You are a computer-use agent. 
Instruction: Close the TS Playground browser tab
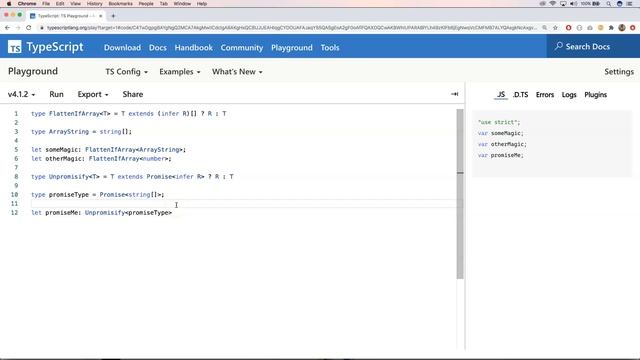100,16
